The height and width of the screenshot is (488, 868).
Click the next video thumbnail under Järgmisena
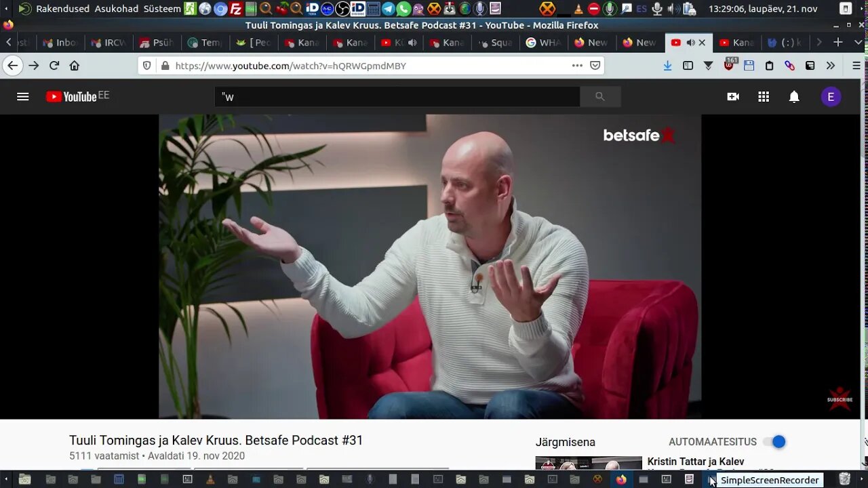589,463
